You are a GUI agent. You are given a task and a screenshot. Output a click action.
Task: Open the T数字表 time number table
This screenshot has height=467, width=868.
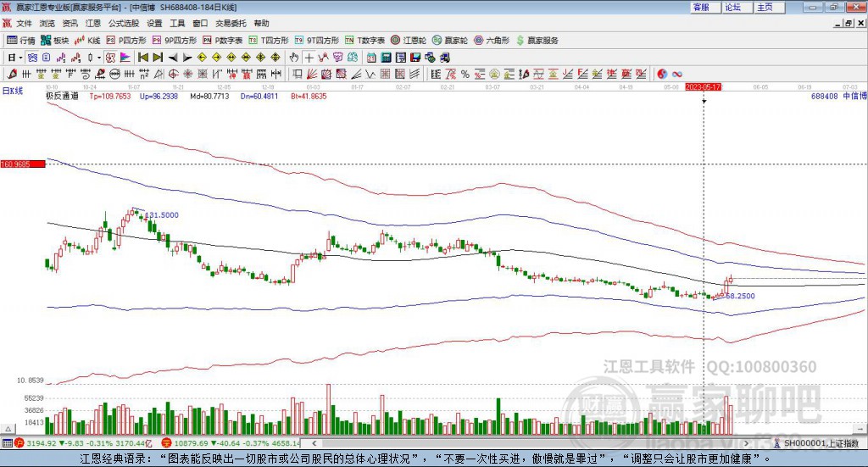[x=364, y=41]
